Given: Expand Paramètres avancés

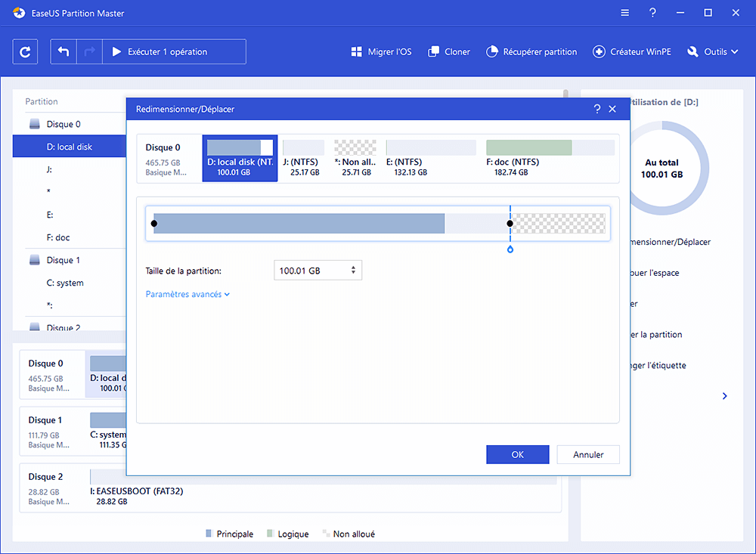Looking at the screenshot, I should pyautogui.click(x=187, y=294).
